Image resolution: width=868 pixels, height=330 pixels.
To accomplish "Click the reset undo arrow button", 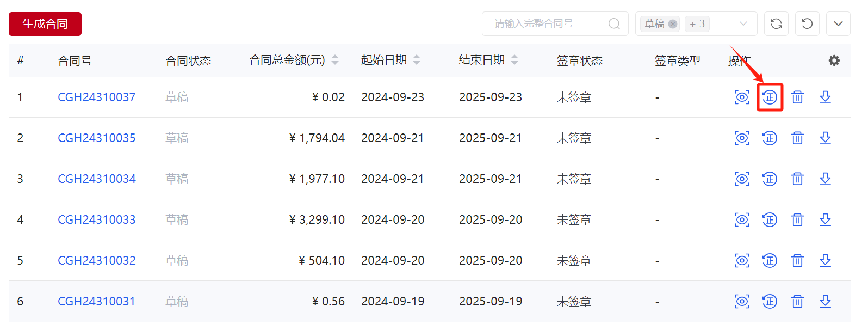I will click(807, 24).
